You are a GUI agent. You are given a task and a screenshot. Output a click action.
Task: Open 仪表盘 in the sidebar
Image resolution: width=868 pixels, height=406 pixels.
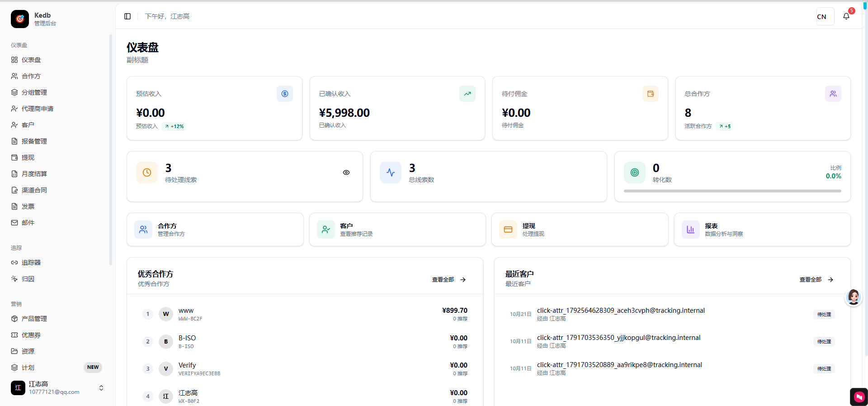[57, 60]
